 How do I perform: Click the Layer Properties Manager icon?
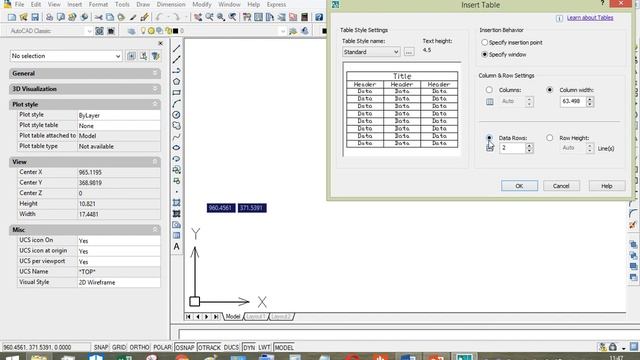131,31
